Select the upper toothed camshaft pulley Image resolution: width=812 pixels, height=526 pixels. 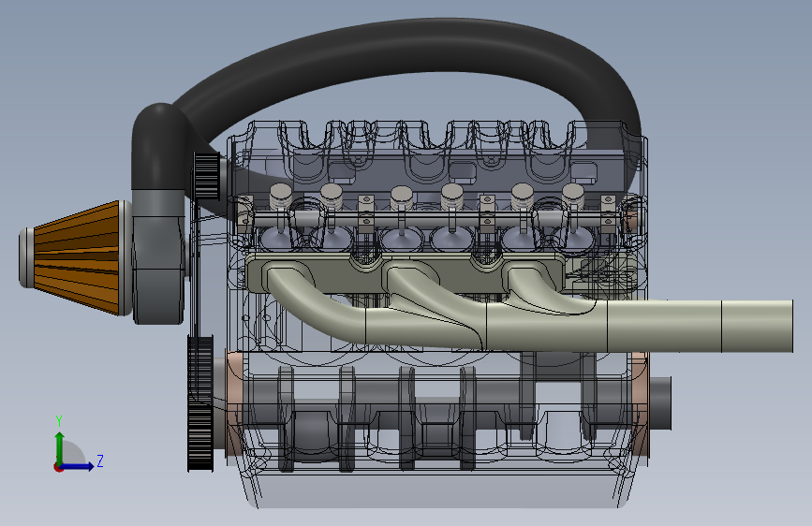point(207,176)
